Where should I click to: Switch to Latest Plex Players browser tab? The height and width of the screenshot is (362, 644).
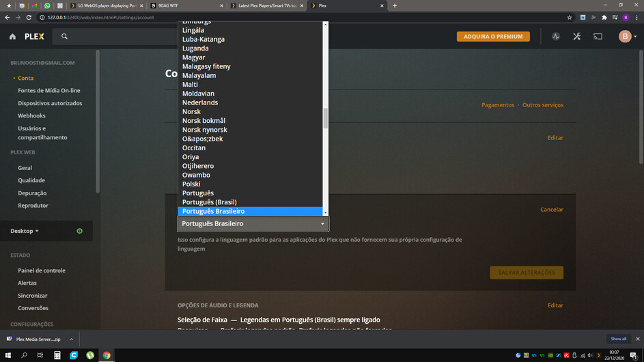click(267, 5)
